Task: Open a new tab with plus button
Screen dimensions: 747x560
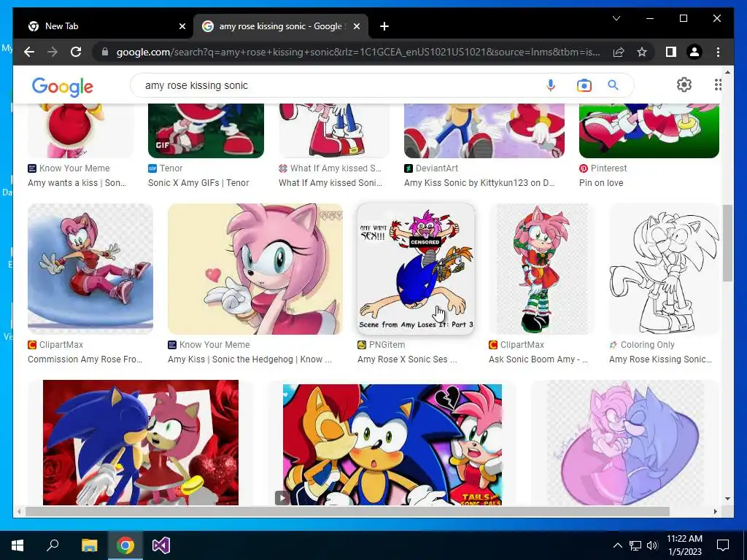Action: click(384, 26)
